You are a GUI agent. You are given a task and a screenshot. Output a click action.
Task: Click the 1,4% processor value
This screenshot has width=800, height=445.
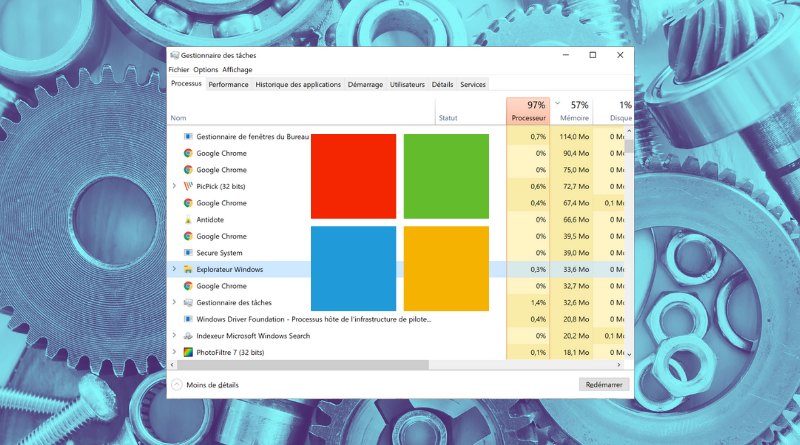tap(538, 302)
